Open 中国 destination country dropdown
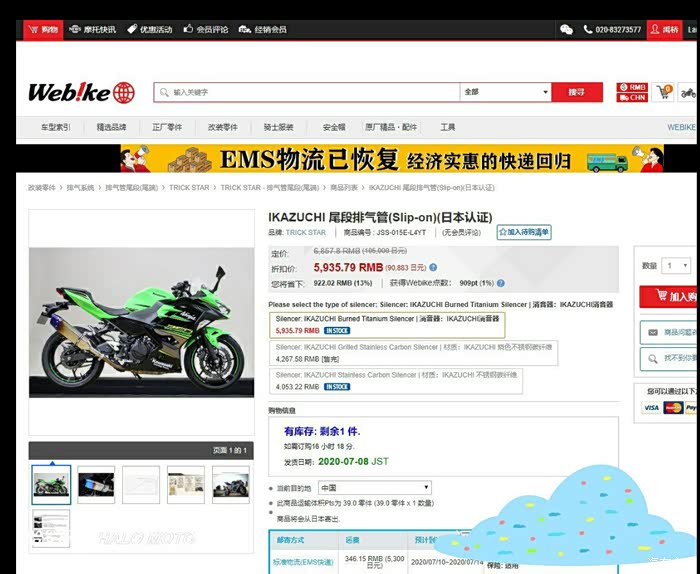 pos(375,488)
